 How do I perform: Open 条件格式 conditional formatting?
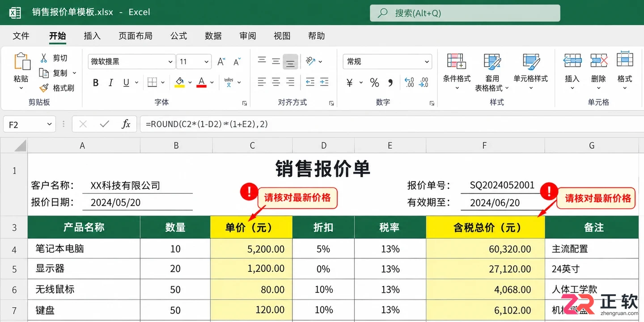point(457,71)
